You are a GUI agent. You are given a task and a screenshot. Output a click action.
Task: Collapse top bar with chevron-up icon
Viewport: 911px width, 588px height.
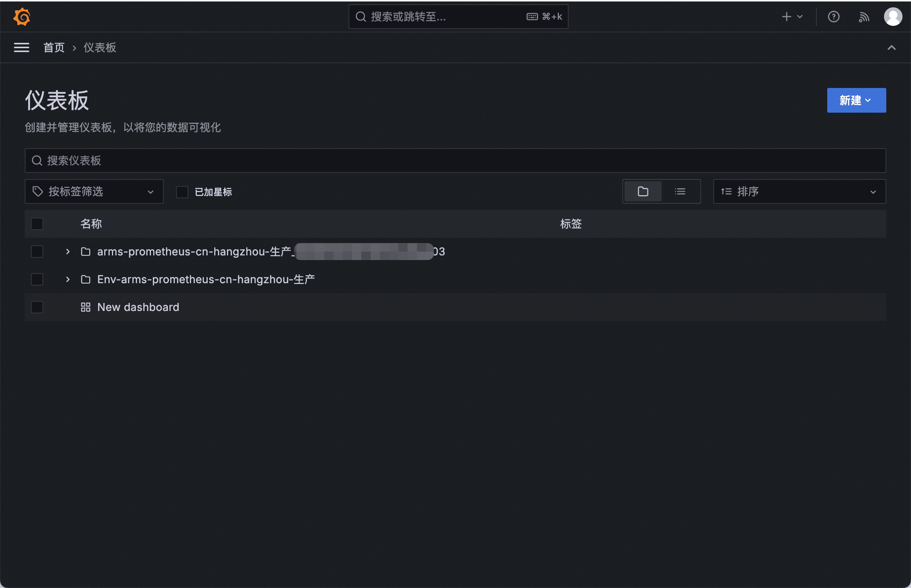[x=891, y=47]
